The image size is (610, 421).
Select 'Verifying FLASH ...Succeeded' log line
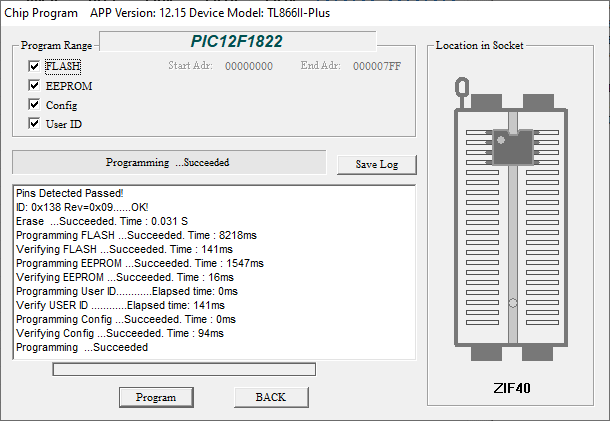click(124, 249)
